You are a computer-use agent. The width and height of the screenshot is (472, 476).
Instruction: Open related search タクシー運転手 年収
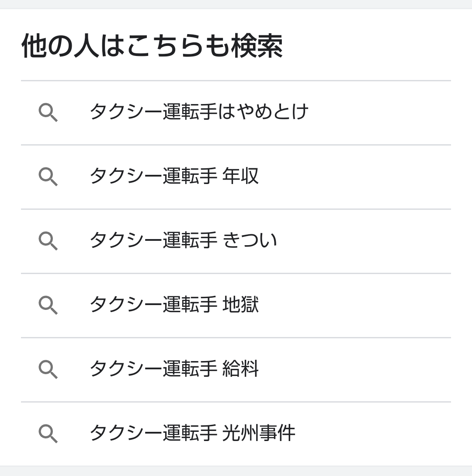click(236, 177)
